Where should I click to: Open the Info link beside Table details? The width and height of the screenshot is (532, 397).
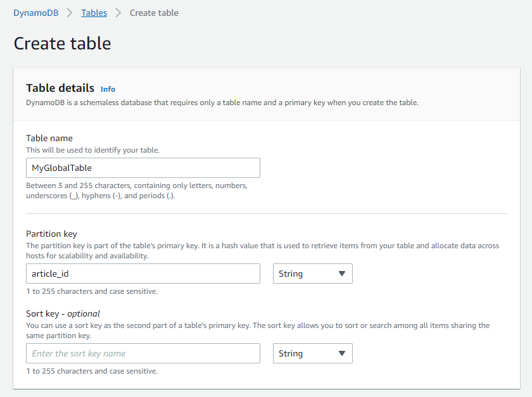point(108,89)
